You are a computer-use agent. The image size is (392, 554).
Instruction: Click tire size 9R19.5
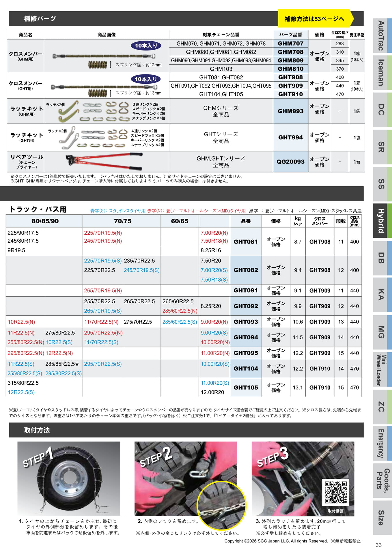click(16, 250)
